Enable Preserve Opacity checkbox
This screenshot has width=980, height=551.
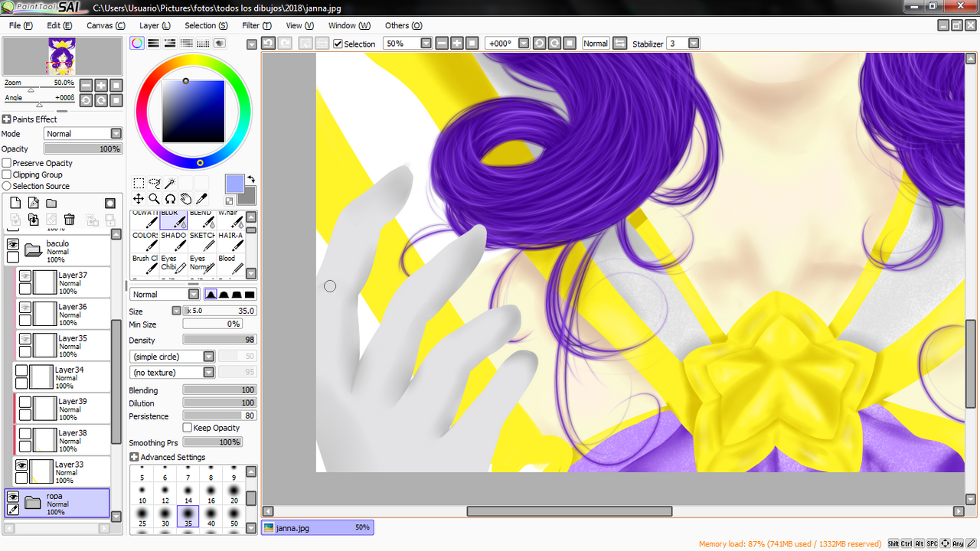(x=7, y=163)
